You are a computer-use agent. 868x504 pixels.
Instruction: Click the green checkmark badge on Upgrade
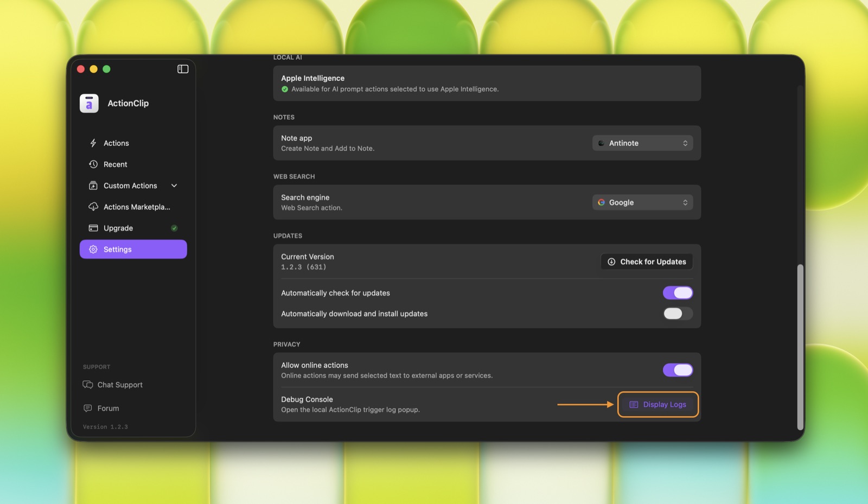coord(174,228)
